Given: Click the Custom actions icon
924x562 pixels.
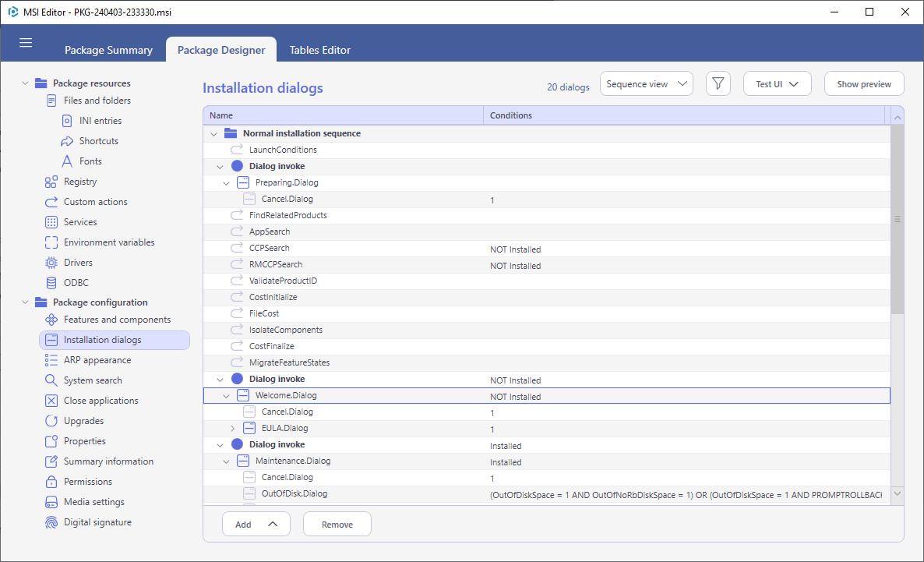Looking at the screenshot, I should pyautogui.click(x=51, y=202).
